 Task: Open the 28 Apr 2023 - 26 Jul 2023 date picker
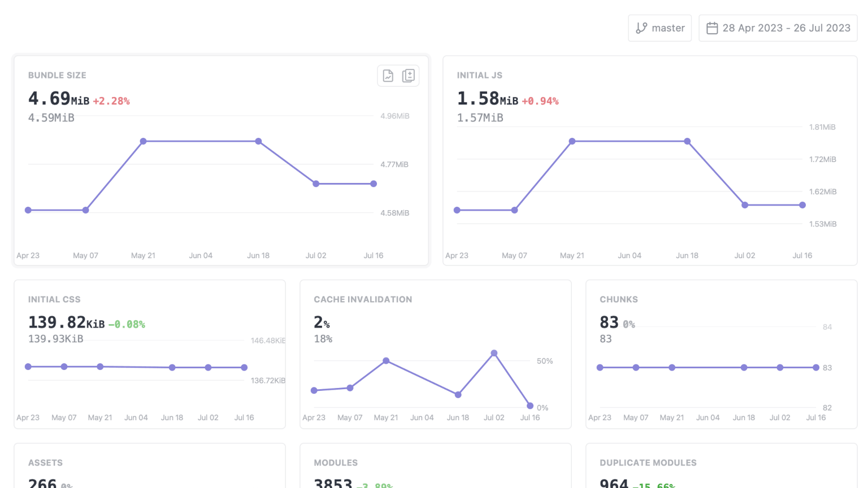[778, 28]
